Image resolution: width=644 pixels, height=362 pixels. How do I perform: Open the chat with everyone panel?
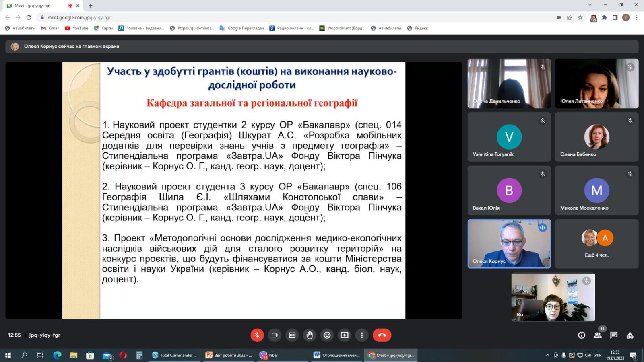(x=614, y=335)
